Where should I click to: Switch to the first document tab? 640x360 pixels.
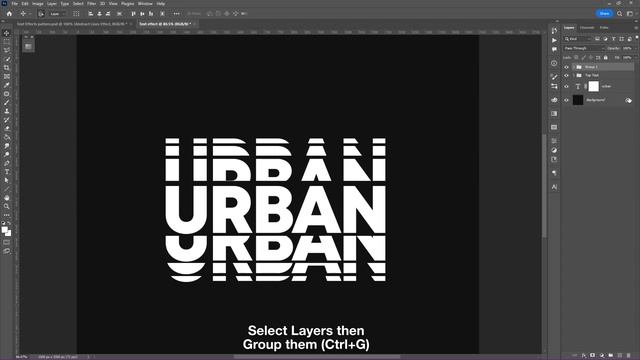pos(71,24)
